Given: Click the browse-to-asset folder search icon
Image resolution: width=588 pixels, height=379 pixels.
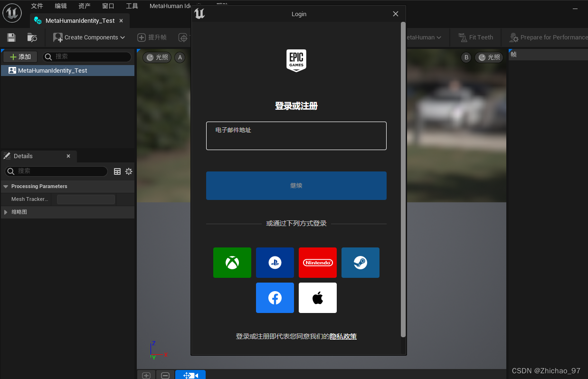Looking at the screenshot, I should [x=32, y=38].
